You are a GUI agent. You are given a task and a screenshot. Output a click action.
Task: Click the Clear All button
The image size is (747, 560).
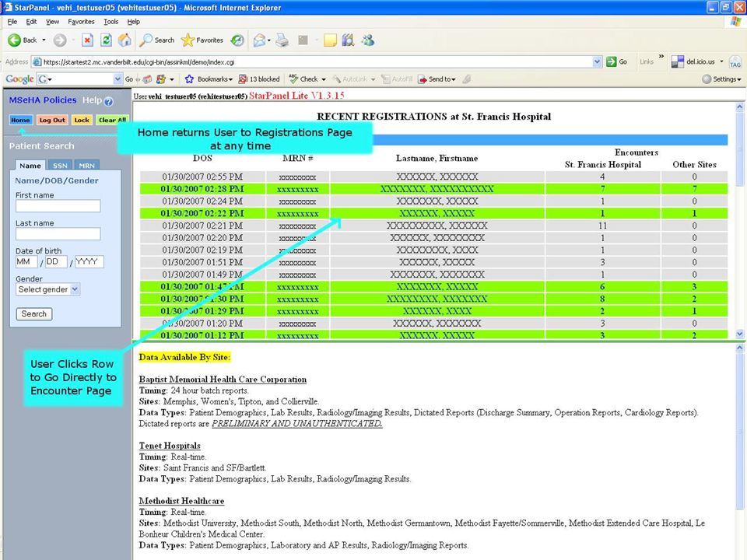click(x=112, y=120)
